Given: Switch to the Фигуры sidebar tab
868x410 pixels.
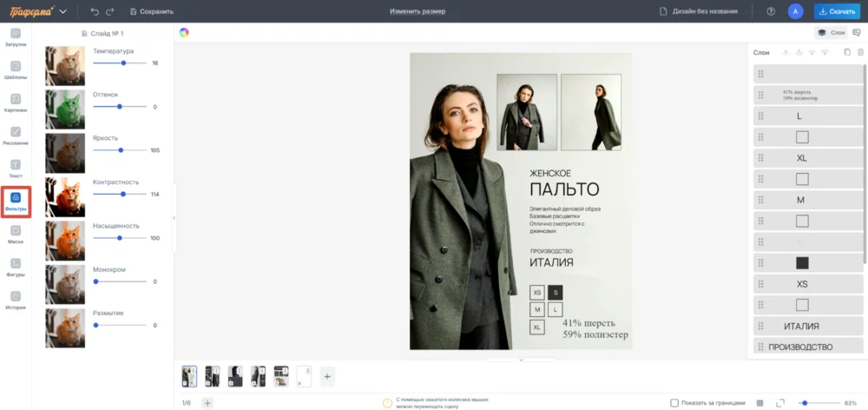Looking at the screenshot, I should [x=16, y=267].
